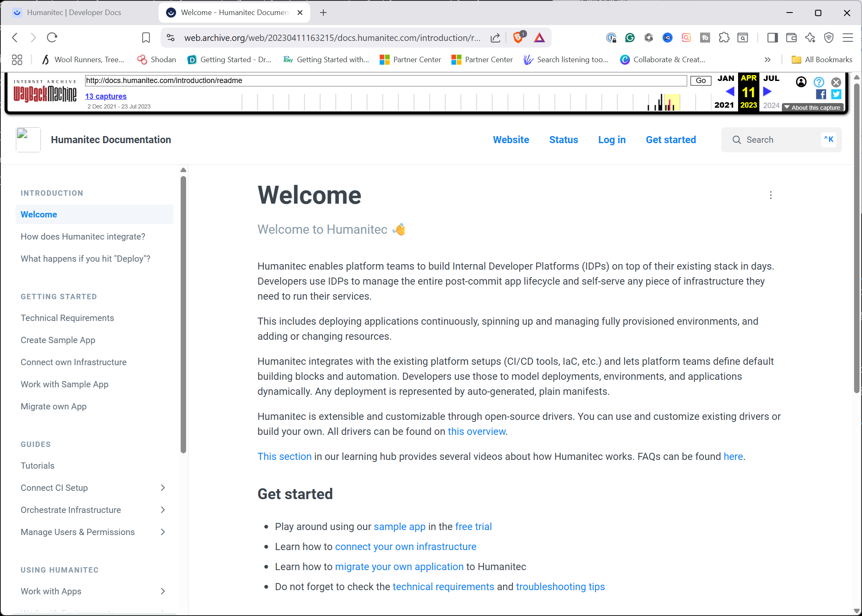Image resolution: width=862 pixels, height=616 pixels.
Task: Open the troubleshooting tips link
Action: pyautogui.click(x=560, y=586)
